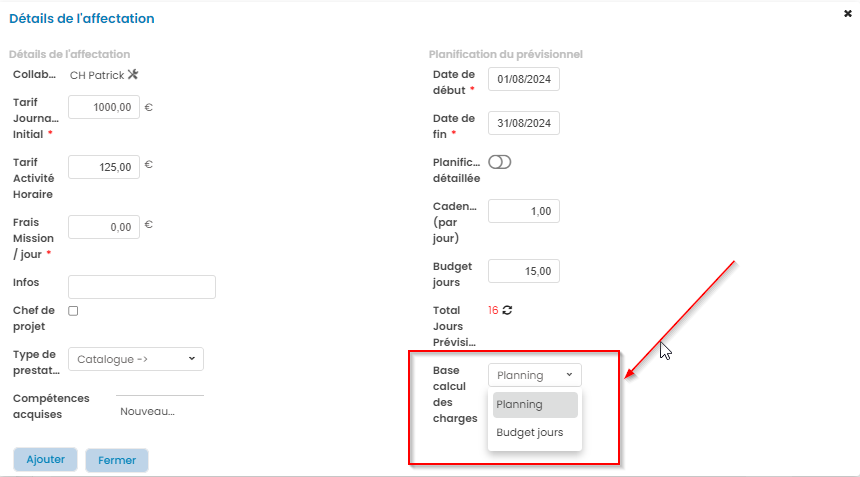Click the refresh icon beside Total Jours

(x=508, y=310)
